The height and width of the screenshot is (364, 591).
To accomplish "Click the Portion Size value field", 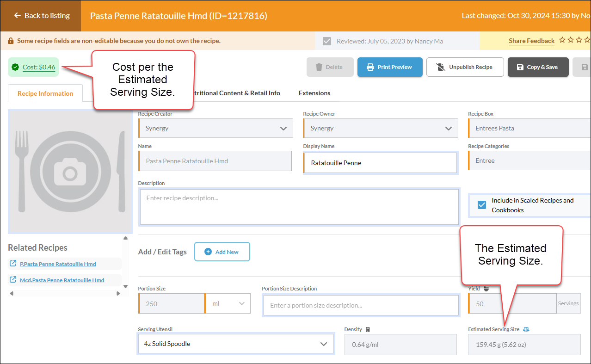I will (171, 303).
